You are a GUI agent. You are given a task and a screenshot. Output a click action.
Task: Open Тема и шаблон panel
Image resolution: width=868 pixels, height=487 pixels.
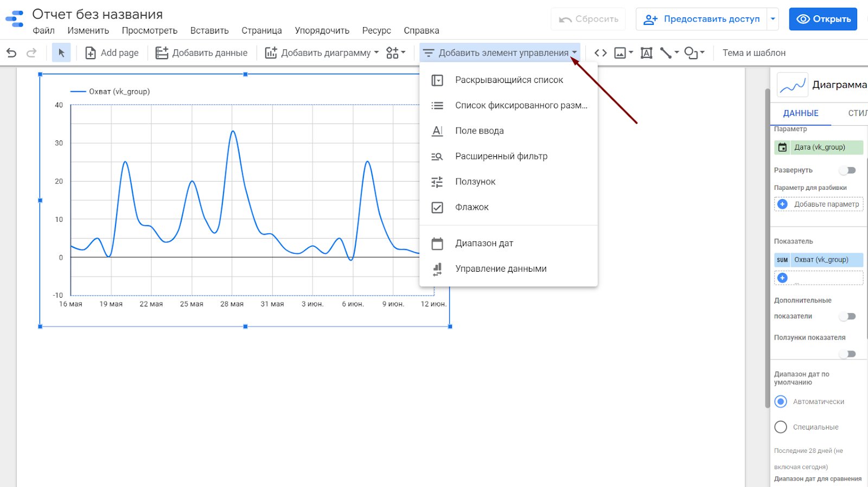(754, 53)
